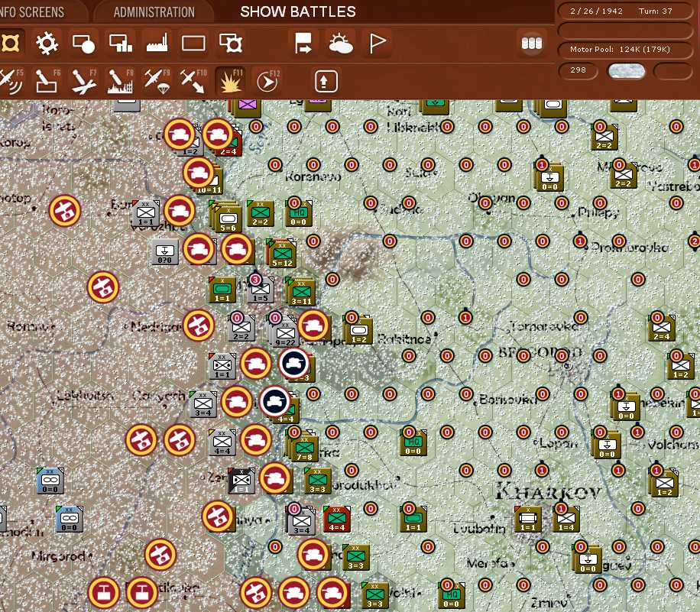Select F6 bomb unit mode

pos(47,81)
